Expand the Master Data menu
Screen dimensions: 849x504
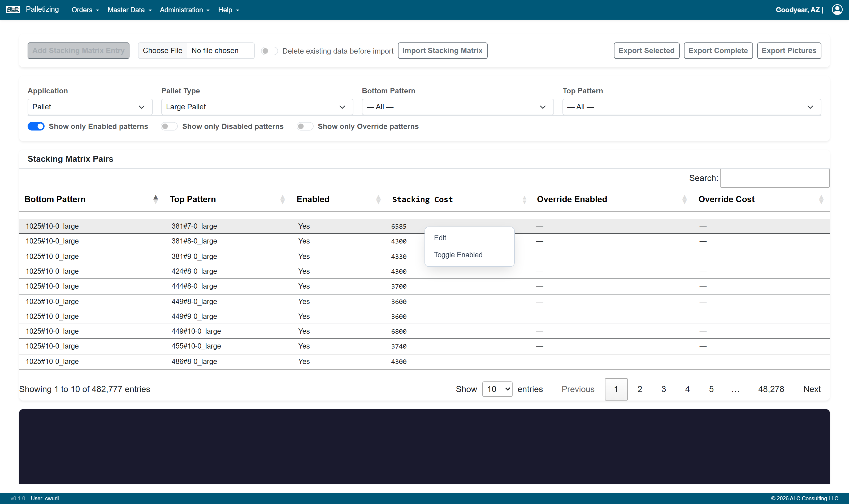129,10
